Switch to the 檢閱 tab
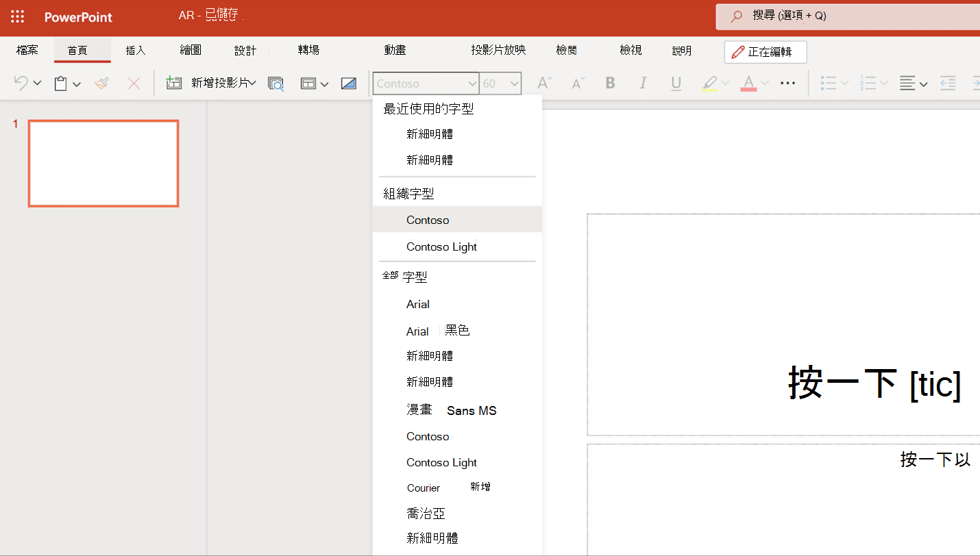 pos(566,50)
